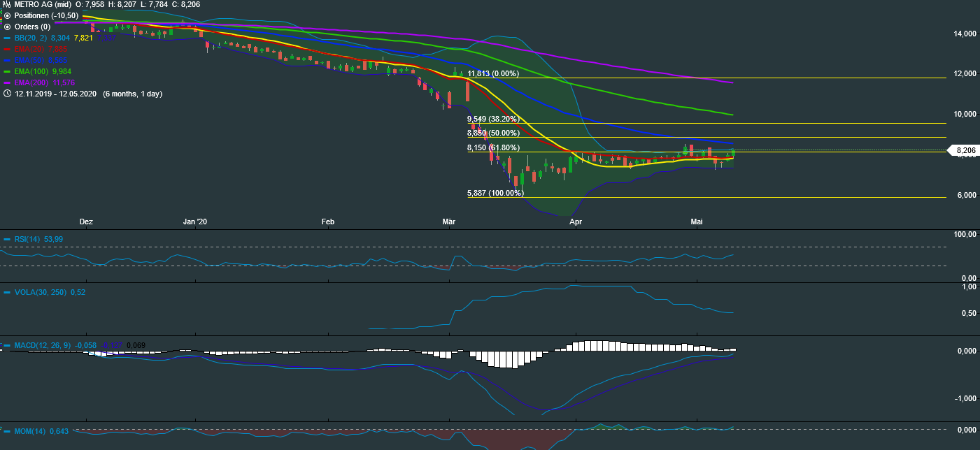Click the red EMA(20) legend marker

[x=7, y=49]
